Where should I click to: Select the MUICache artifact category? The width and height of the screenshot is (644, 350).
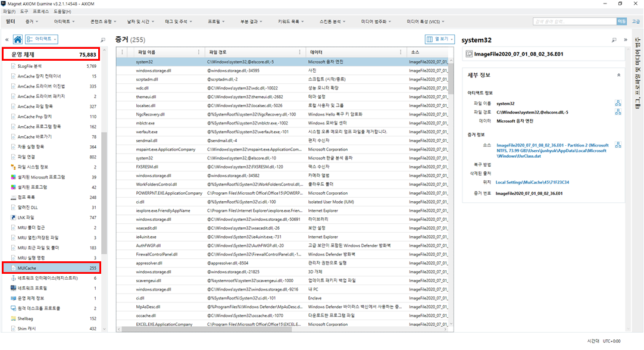(x=51, y=268)
